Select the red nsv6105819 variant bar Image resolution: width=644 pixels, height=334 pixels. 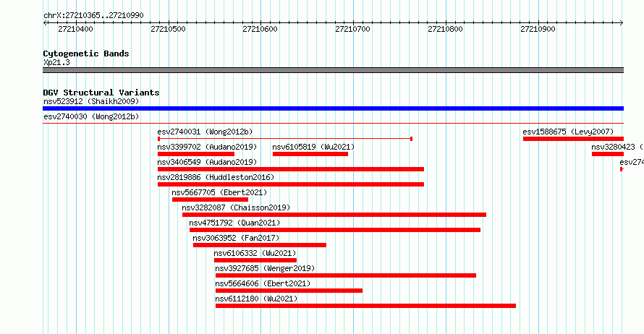click(310, 154)
